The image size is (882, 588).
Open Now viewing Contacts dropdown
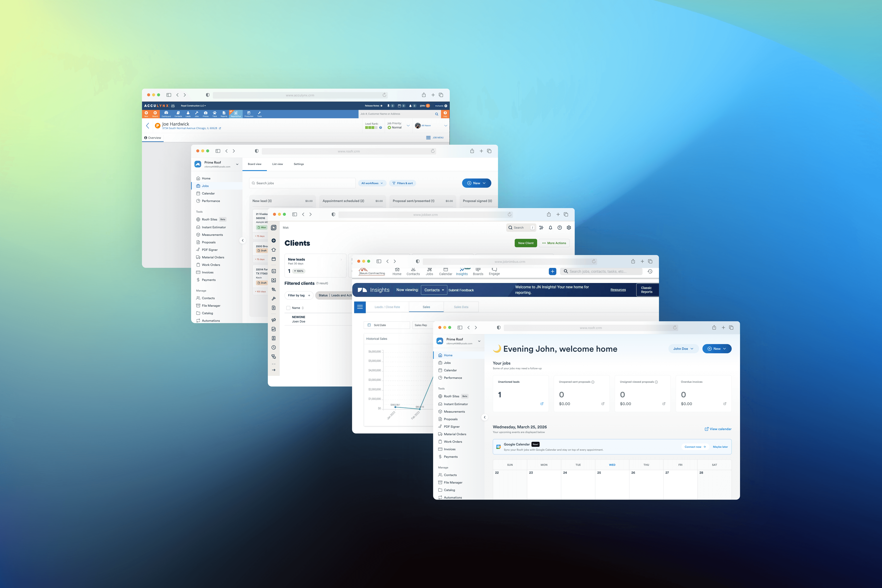click(x=433, y=290)
